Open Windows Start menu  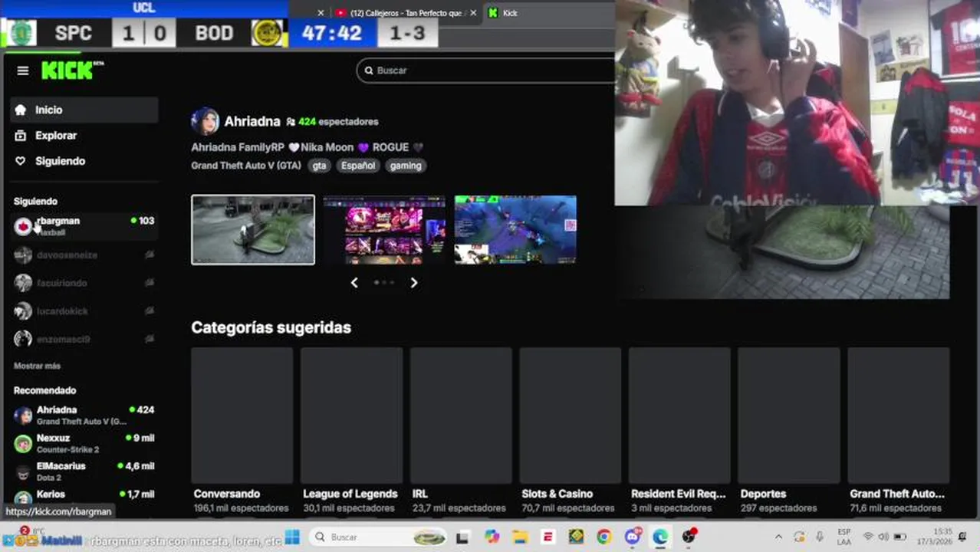292,537
